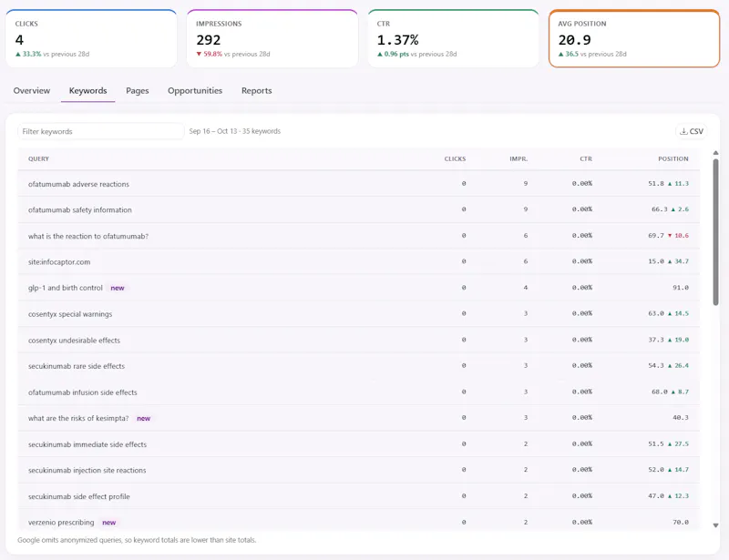Go to the Reports tab
This screenshot has width=729, height=560.
(257, 91)
